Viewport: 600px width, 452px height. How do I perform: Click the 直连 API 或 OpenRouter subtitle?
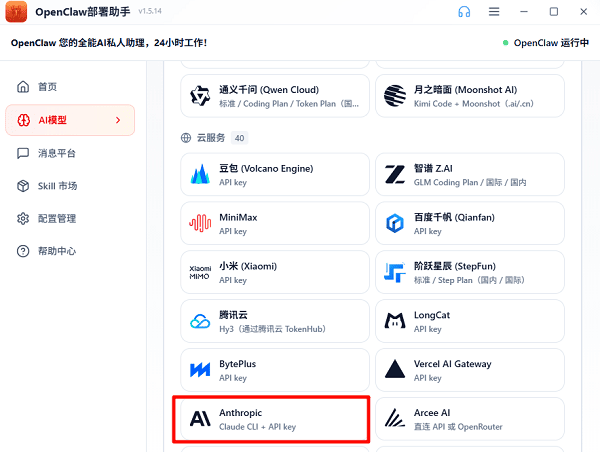coord(458,427)
